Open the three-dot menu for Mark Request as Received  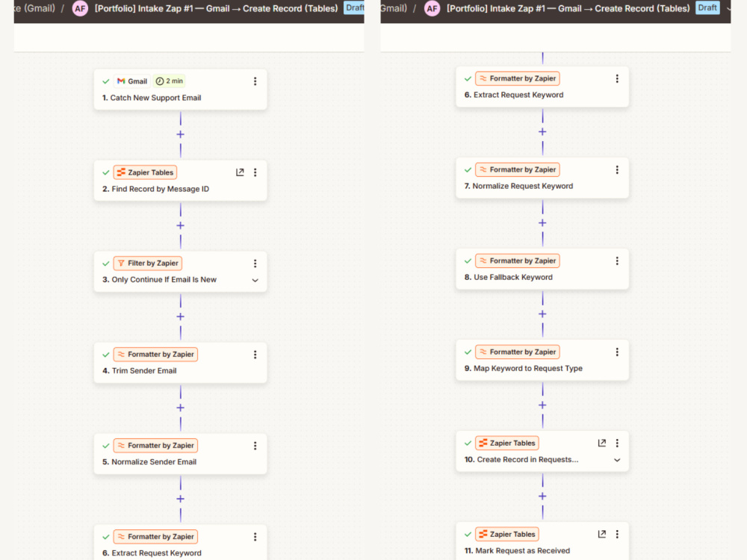tap(617, 535)
